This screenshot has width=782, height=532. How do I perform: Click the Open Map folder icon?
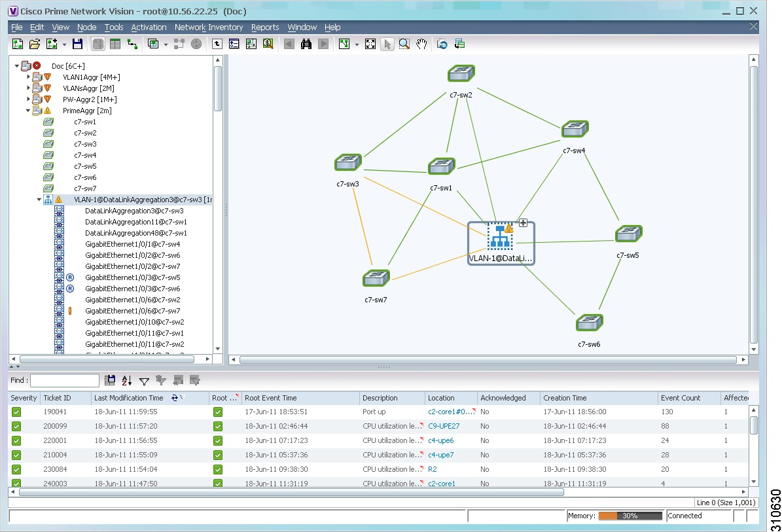pos(35,44)
